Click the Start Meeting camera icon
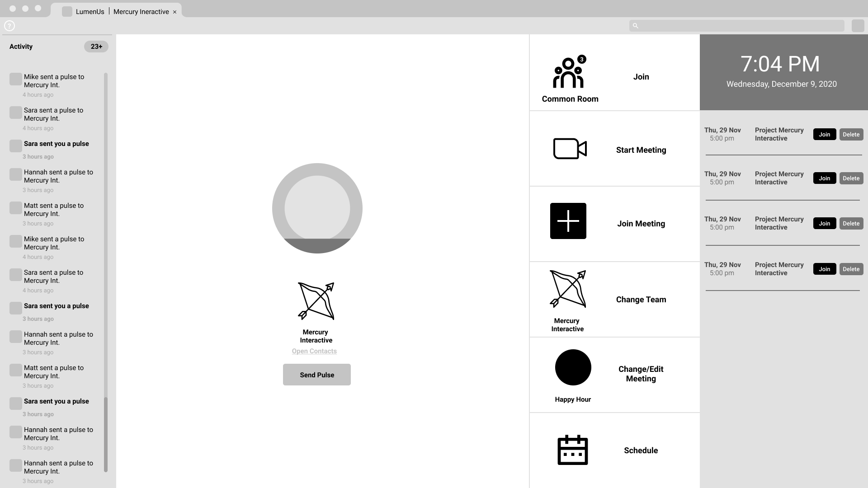The width and height of the screenshot is (868, 488). point(570,149)
